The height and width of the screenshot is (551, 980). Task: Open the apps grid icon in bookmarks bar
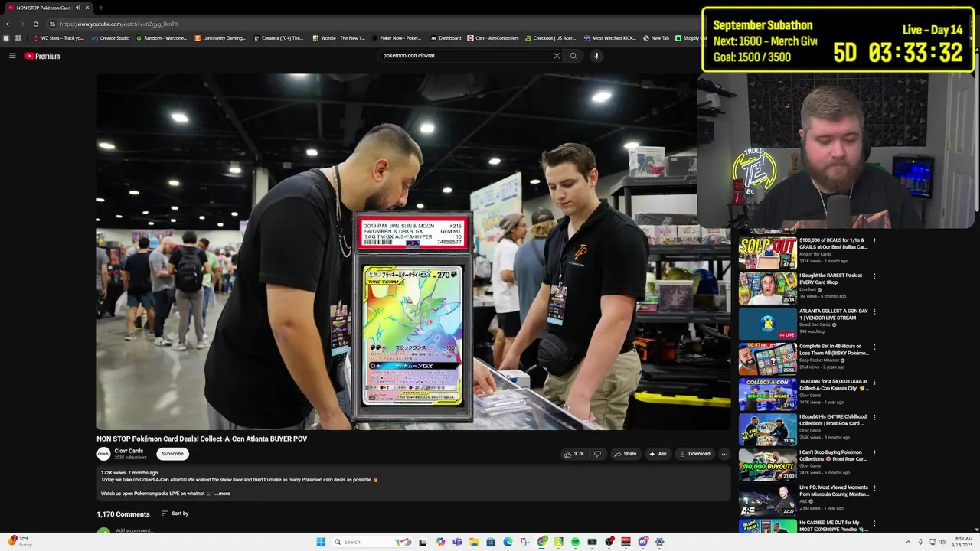click(18, 38)
